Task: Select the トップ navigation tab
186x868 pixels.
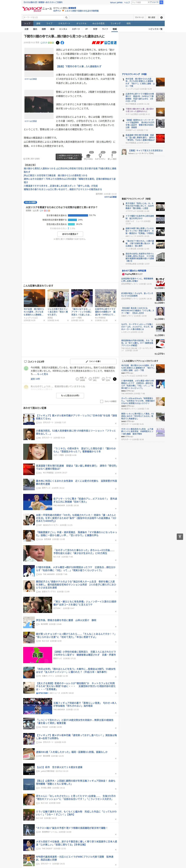Action: [x=27, y=24]
